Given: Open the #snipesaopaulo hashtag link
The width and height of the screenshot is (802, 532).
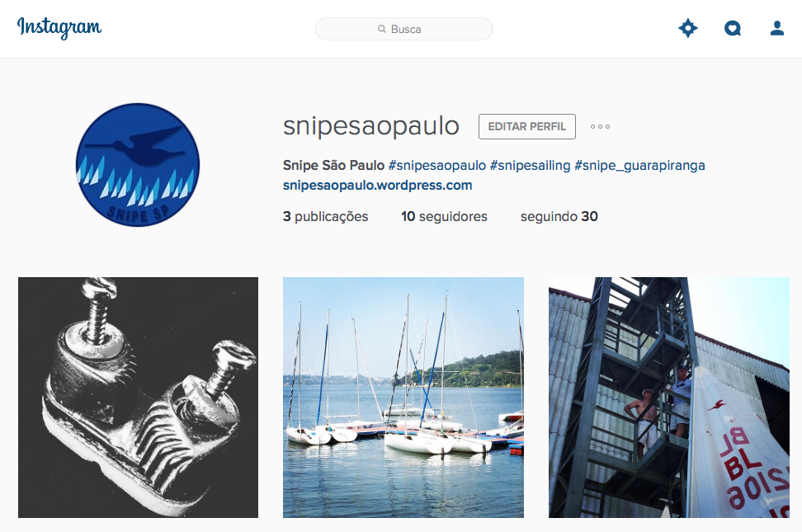Looking at the screenshot, I should [x=436, y=165].
